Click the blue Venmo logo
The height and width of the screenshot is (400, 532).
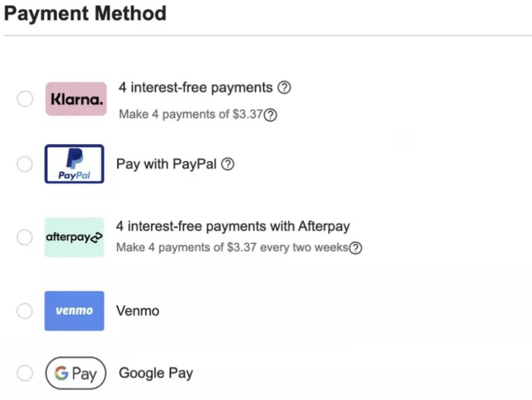click(x=74, y=311)
